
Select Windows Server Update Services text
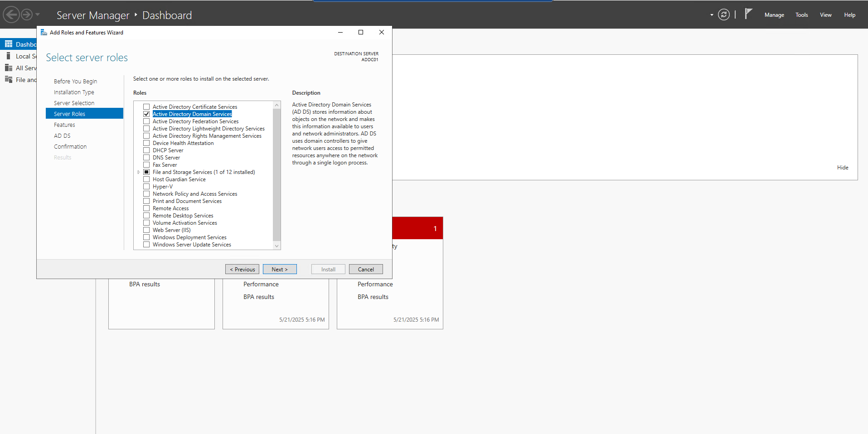coord(192,245)
